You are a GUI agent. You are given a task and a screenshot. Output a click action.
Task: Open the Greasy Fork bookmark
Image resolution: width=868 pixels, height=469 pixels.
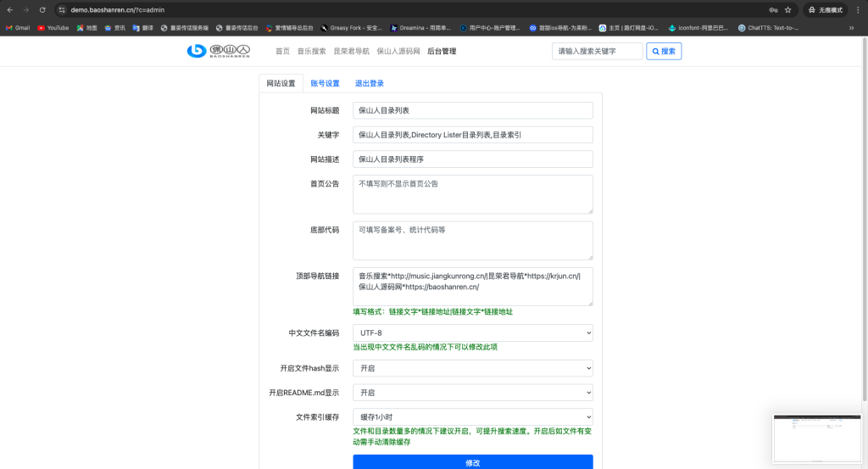click(x=352, y=28)
